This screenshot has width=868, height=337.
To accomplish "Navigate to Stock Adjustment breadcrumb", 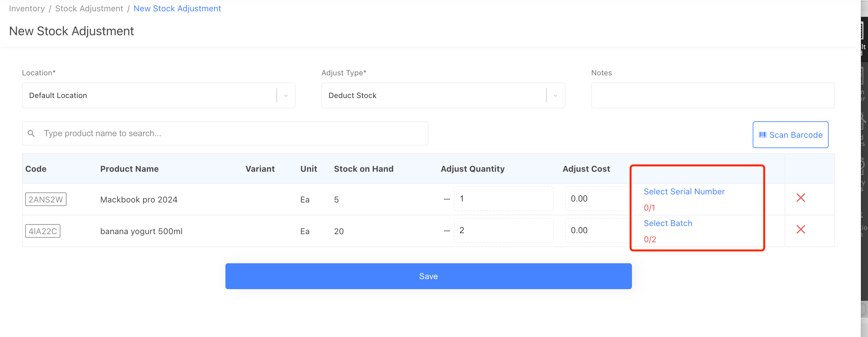I will [x=89, y=8].
